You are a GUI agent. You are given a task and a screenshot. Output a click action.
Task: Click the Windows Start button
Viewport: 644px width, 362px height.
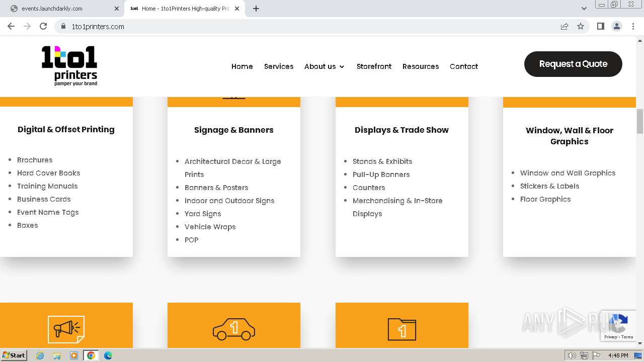pyautogui.click(x=14, y=355)
